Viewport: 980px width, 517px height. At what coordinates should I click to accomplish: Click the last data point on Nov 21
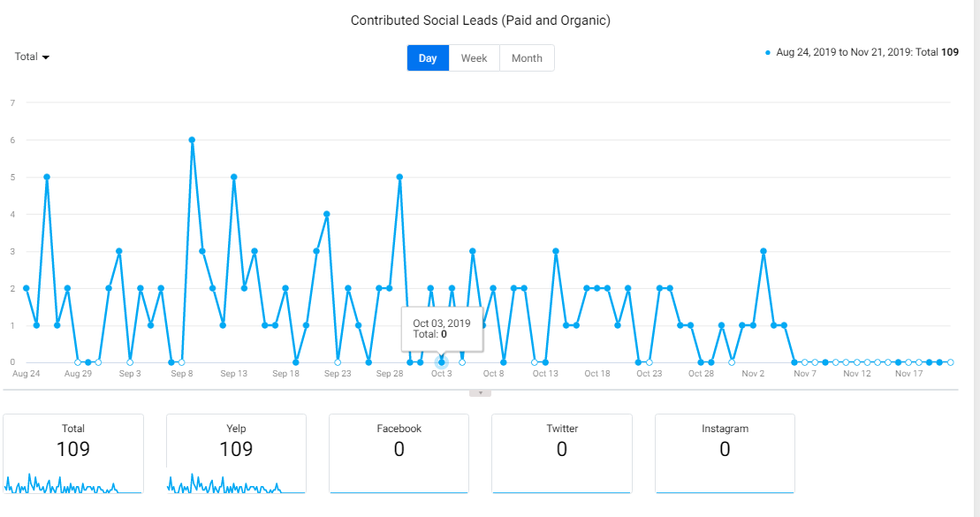pos(950,362)
